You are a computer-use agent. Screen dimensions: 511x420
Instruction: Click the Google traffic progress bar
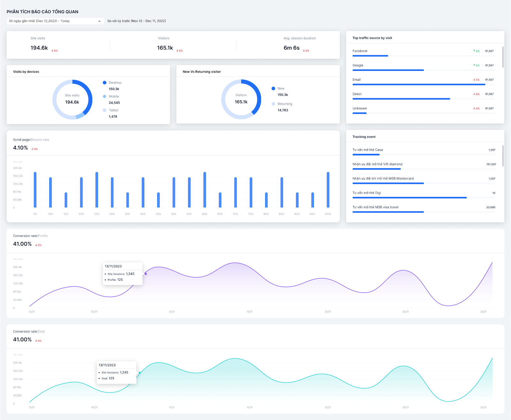pos(424,70)
